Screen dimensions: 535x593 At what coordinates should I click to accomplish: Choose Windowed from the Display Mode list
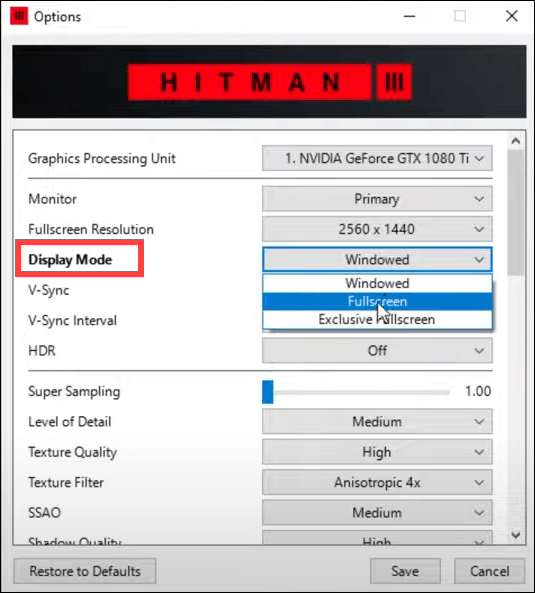377,283
